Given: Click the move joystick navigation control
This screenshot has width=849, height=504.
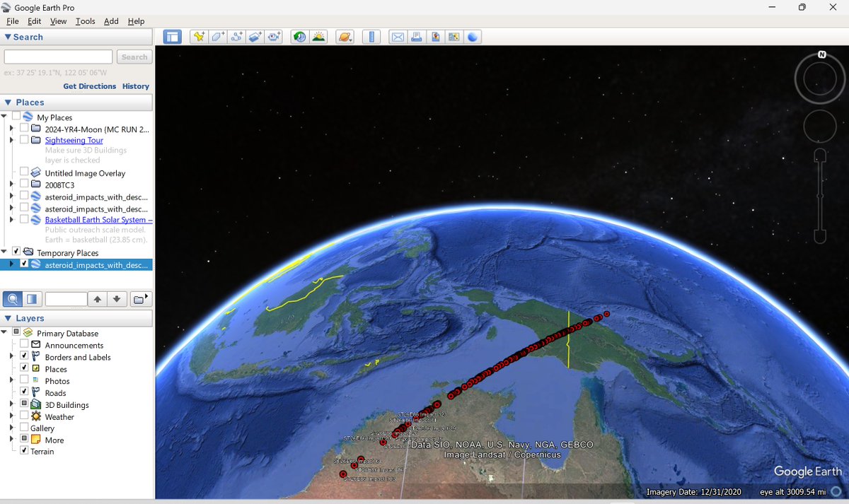Looking at the screenshot, I should tap(820, 127).
